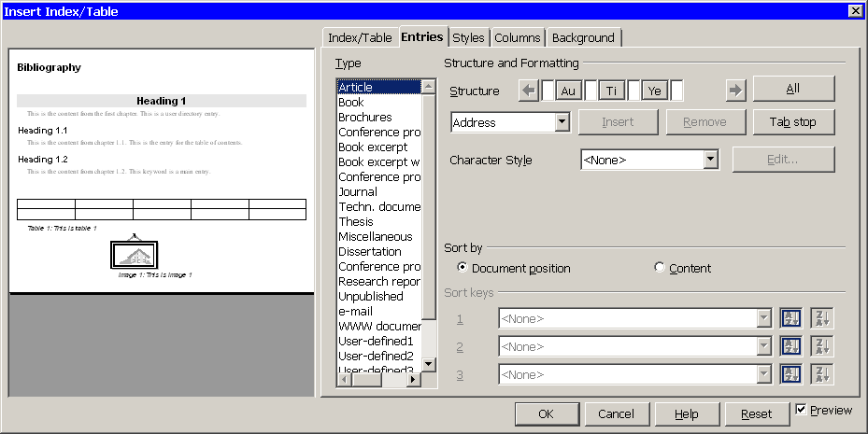The image size is (868, 434).
Task: Click the empty field before Au token
Action: coord(548,91)
